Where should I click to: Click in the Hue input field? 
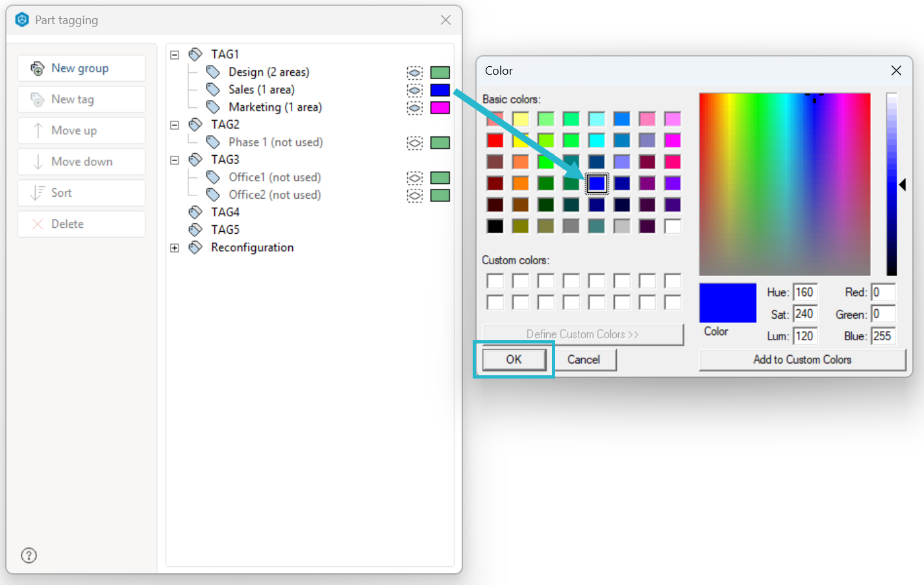(x=805, y=292)
